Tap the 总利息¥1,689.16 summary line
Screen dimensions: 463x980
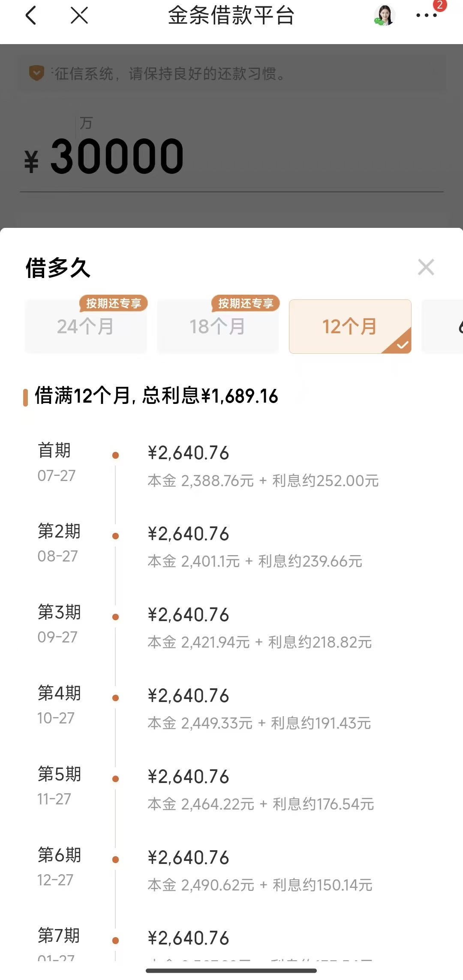tap(156, 396)
